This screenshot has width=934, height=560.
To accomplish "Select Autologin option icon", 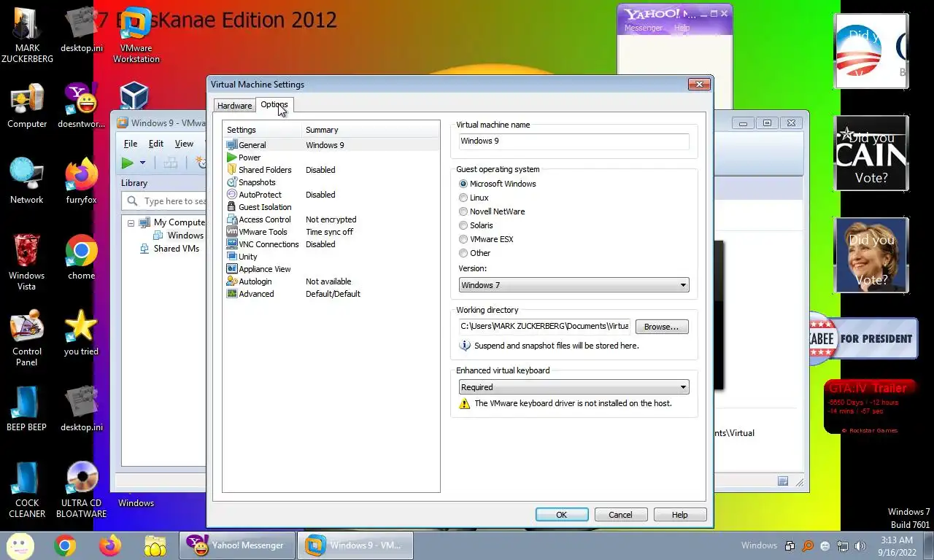I will click(x=232, y=281).
